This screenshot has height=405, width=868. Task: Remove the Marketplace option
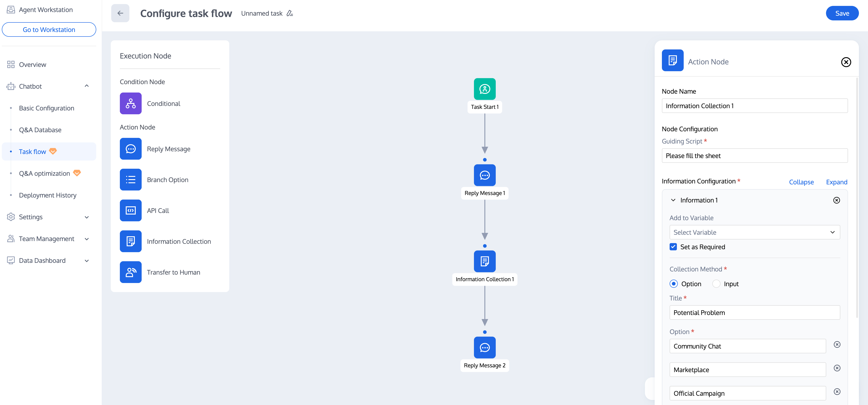tap(836, 368)
